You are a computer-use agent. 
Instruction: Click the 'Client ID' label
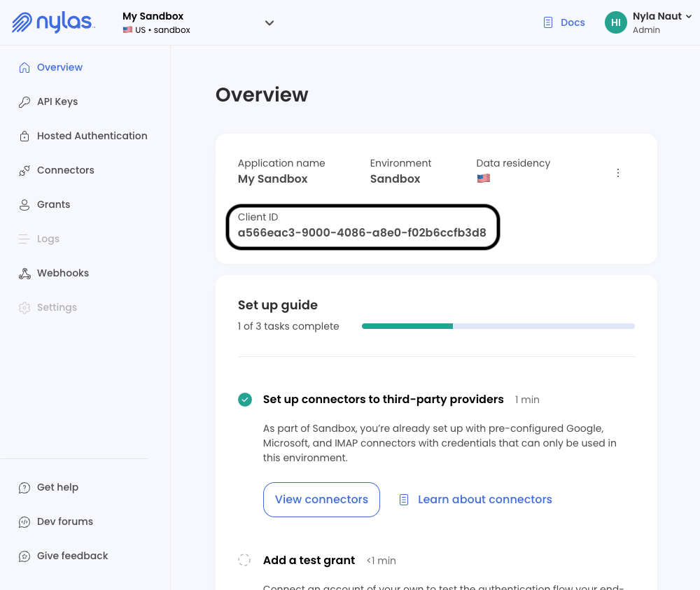click(x=258, y=217)
